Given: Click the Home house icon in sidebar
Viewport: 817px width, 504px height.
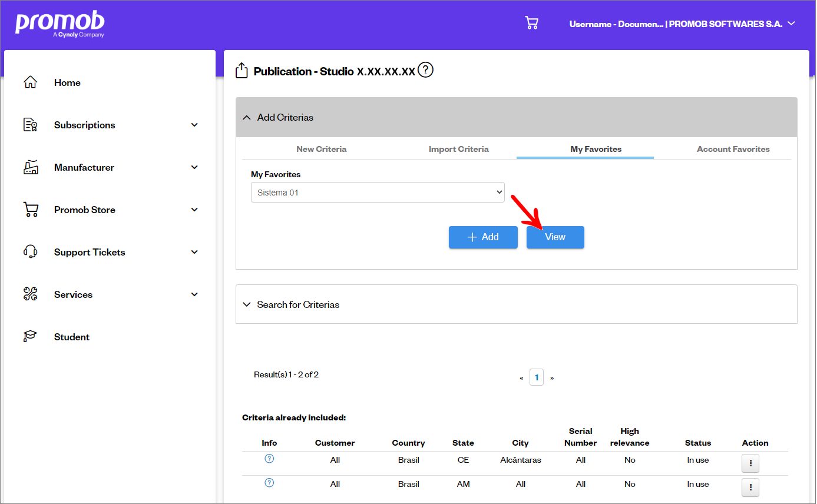Looking at the screenshot, I should (30, 82).
